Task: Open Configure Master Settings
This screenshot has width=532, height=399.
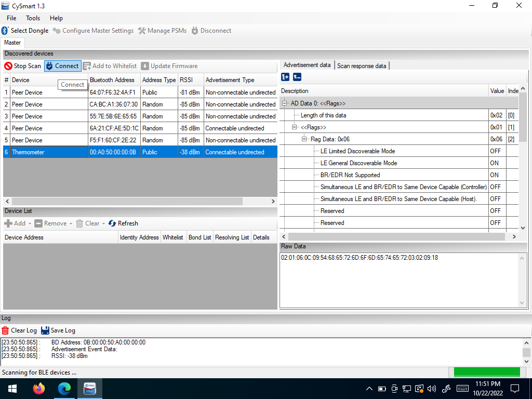Action: [94, 31]
